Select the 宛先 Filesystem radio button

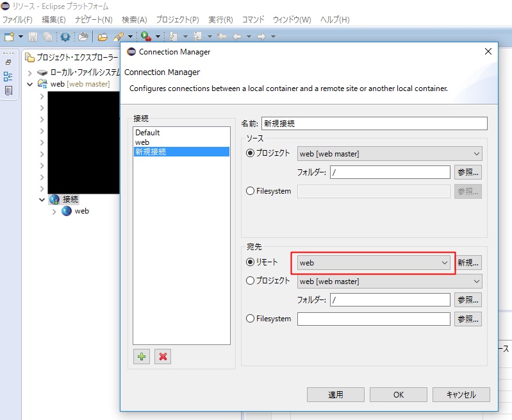(250, 319)
